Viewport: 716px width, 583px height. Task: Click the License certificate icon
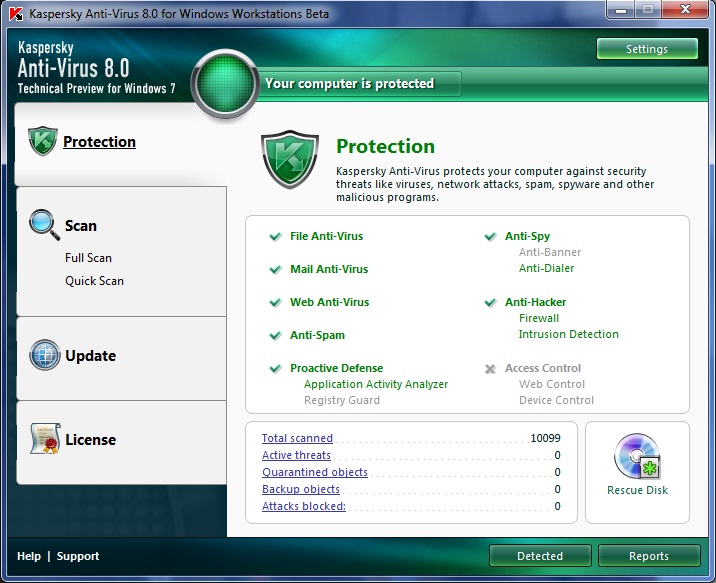[45, 439]
